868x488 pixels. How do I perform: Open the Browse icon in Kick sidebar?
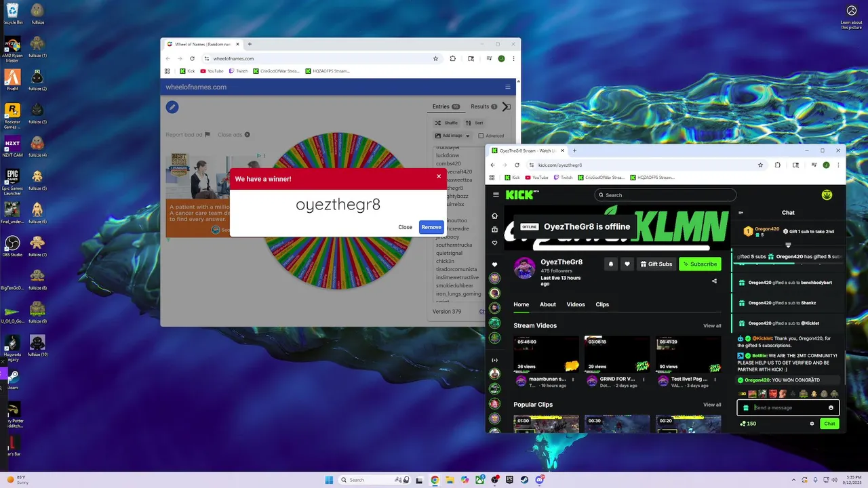point(495,229)
